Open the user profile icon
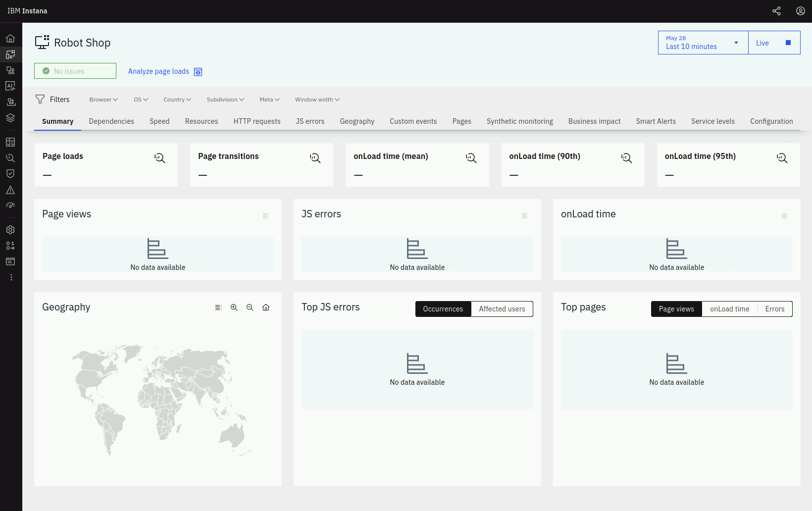 coord(800,11)
